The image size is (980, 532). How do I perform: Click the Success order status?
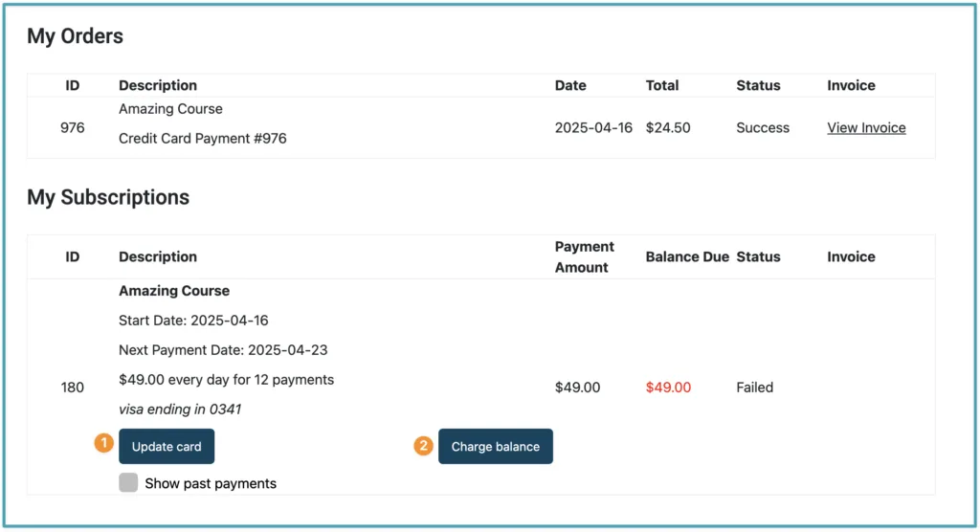pyautogui.click(x=763, y=127)
